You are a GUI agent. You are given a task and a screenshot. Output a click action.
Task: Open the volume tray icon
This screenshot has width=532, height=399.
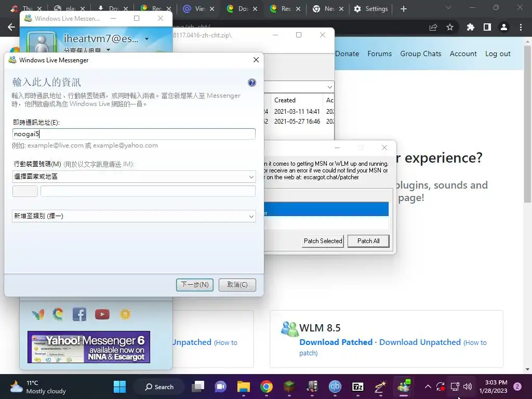[468, 387]
